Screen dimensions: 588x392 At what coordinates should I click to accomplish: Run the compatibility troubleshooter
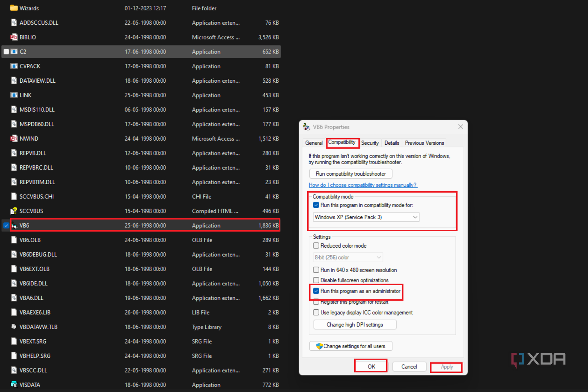point(350,174)
